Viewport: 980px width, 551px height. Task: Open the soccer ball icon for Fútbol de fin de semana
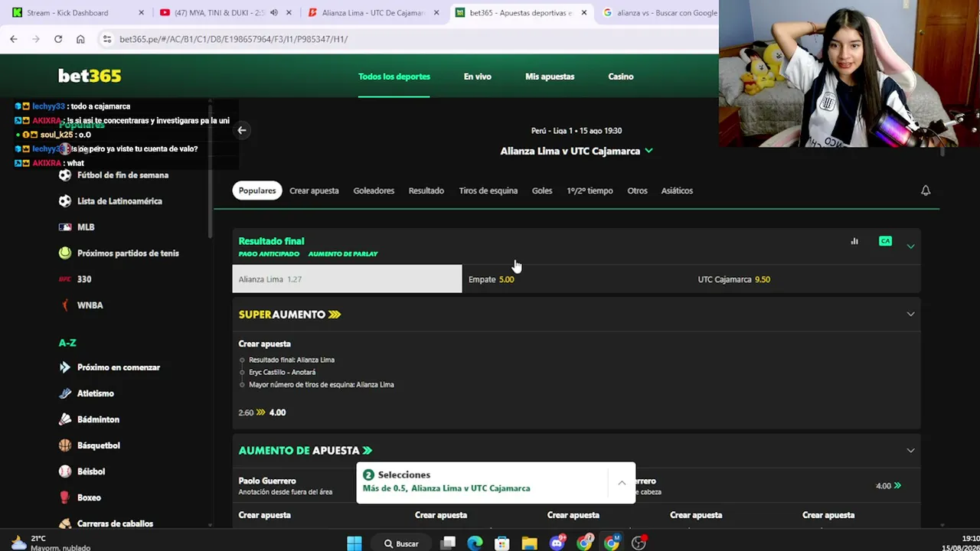pos(65,175)
